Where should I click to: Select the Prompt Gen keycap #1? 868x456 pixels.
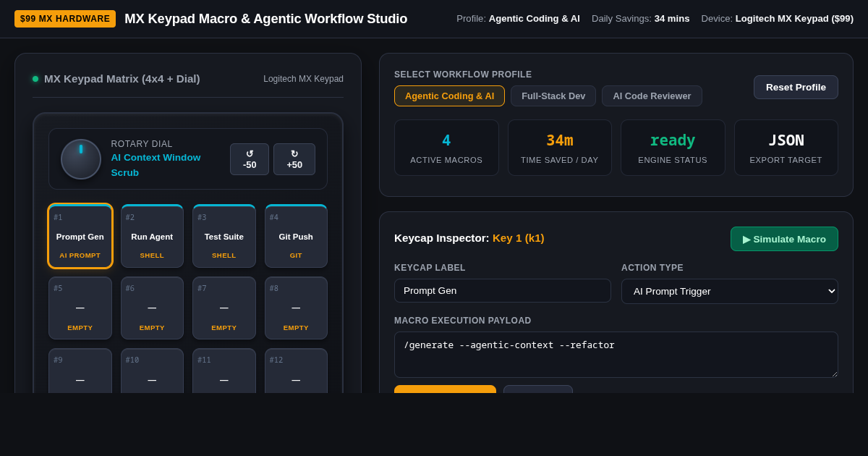(80, 236)
